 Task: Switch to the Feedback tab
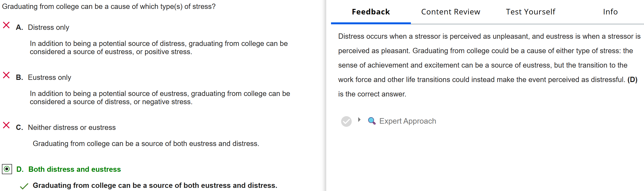(370, 12)
